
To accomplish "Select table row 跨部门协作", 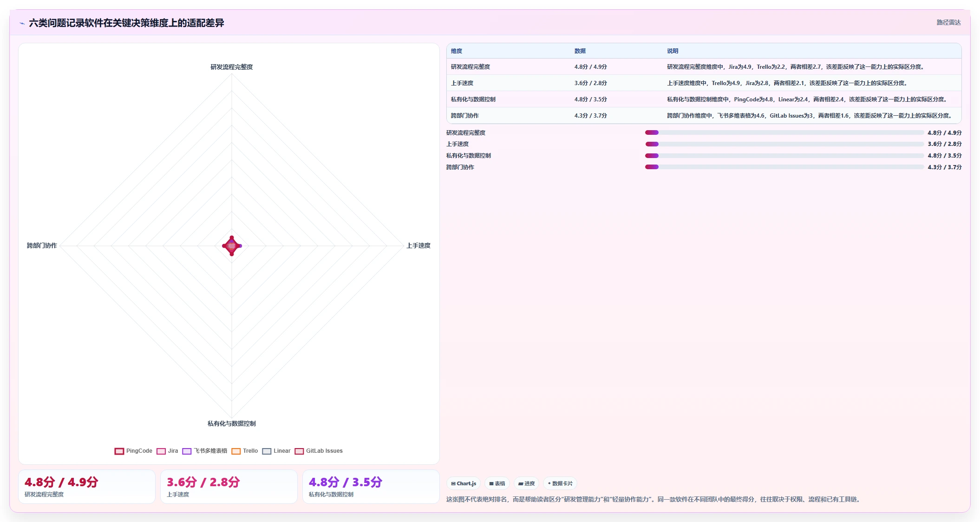I will (704, 116).
